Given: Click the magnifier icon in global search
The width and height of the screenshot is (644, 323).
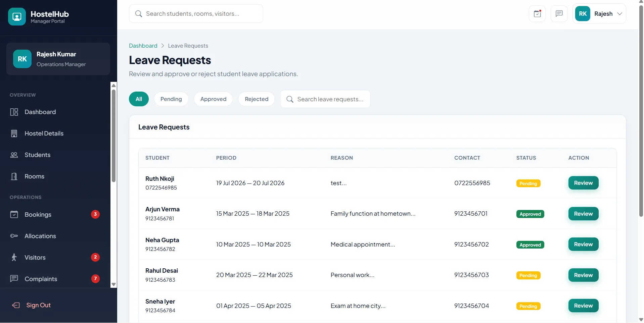Looking at the screenshot, I should coord(139,14).
